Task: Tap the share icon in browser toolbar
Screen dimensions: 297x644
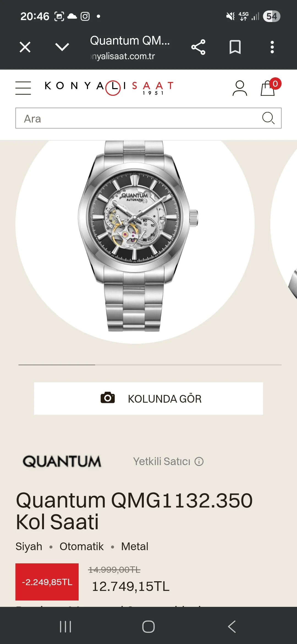Action: (x=198, y=47)
